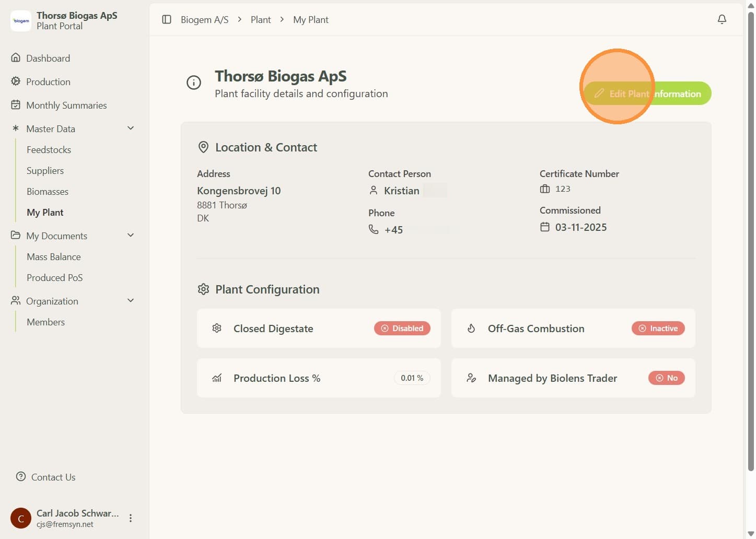Click the Closed Digestate Disabled badge
This screenshot has width=756, height=539.
[402, 328]
